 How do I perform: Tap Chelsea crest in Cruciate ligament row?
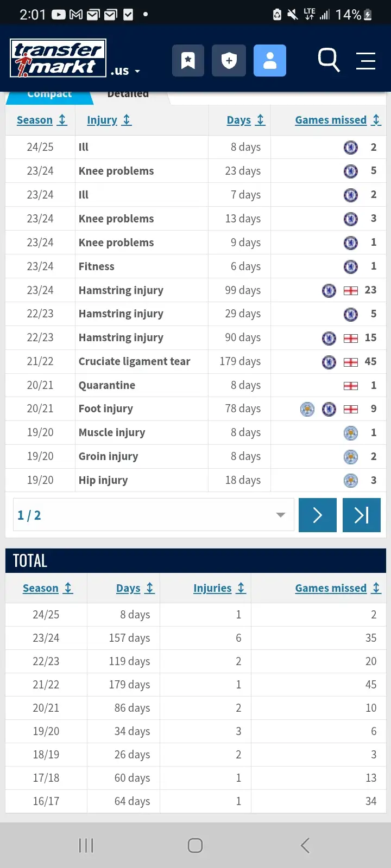[x=329, y=362]
